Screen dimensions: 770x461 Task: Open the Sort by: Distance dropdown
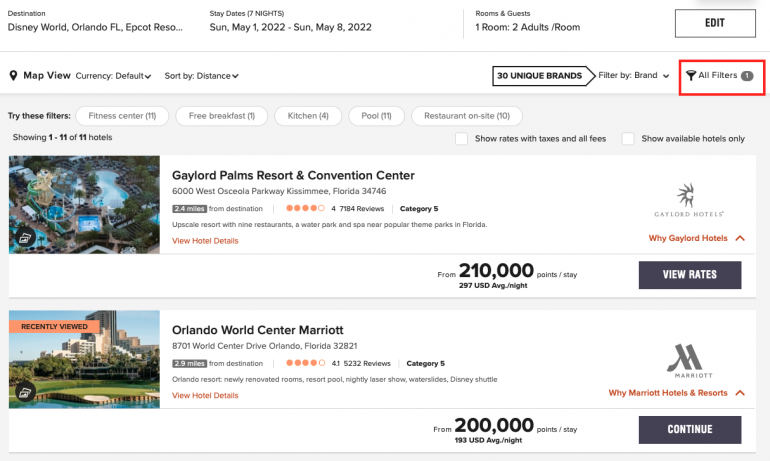[x=201, y=76]
